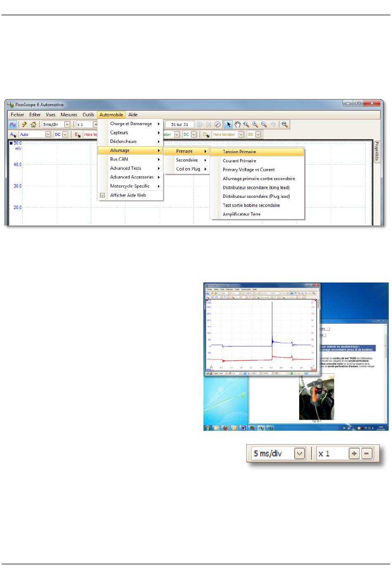
Task: Expand Déclencheurs menu entry
Action: click(130, 141)
